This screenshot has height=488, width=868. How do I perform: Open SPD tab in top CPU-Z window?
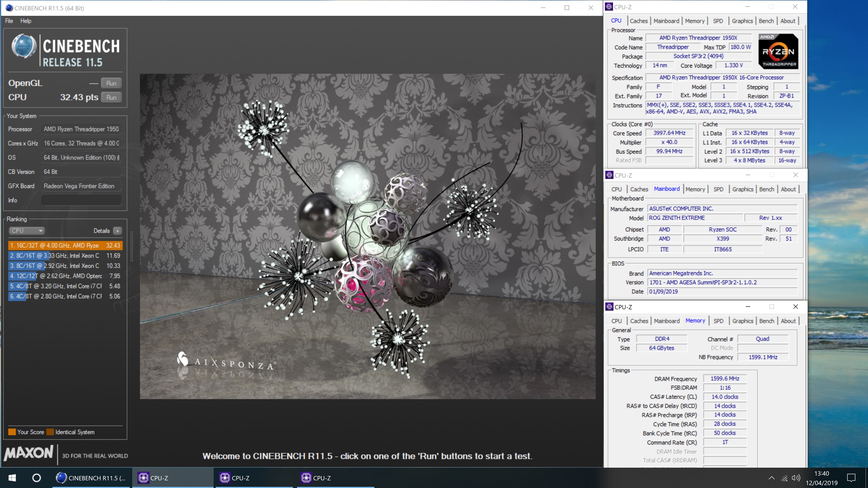(718, 21)
